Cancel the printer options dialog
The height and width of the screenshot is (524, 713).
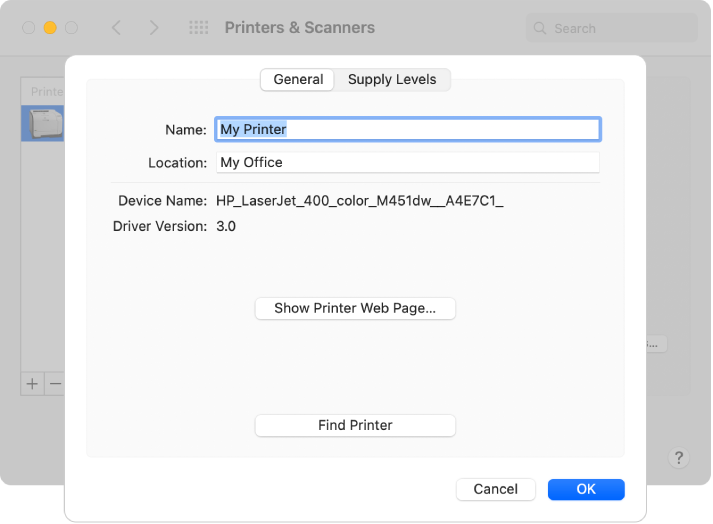click(x=496, y=489)
